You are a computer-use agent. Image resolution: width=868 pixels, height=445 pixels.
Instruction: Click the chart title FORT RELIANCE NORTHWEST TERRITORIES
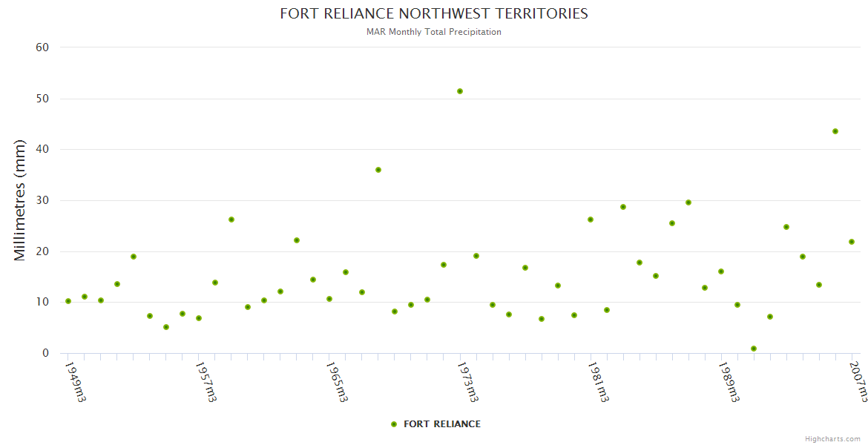[x=434, y=13]
